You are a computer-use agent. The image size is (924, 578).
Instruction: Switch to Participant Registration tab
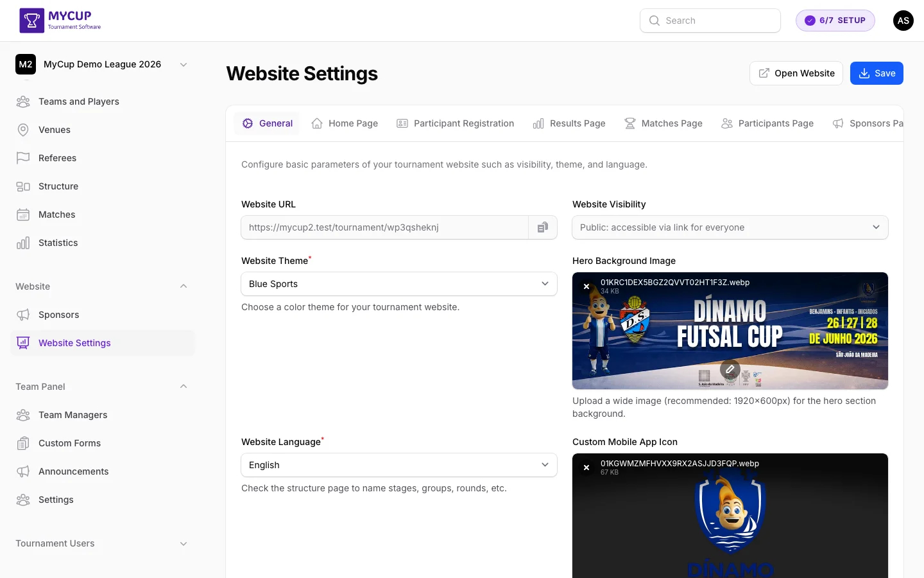pyautogui.click(x=455, y=123)
